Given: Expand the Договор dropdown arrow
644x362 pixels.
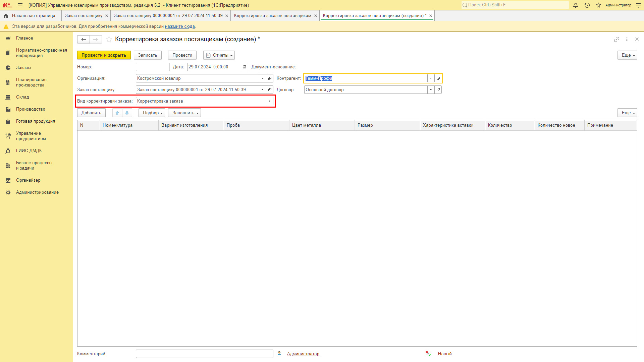Looking at the screenshot, I should [431, 89].
